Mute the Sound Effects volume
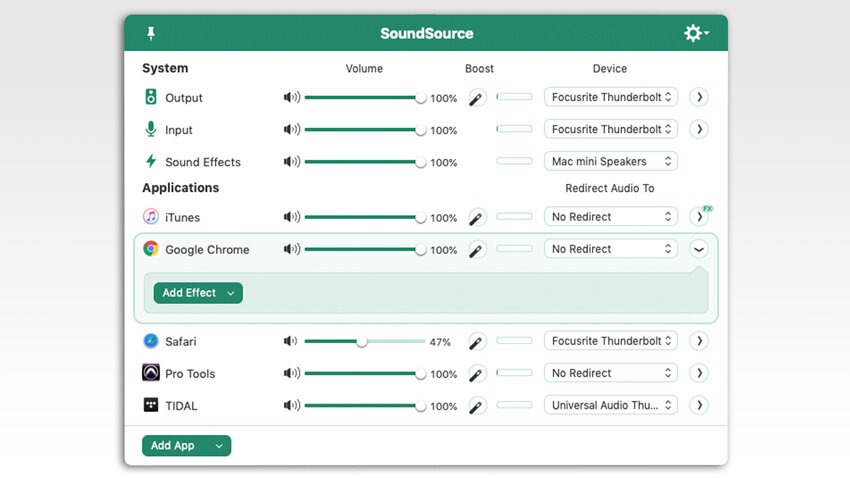 [x=292, y=162]
